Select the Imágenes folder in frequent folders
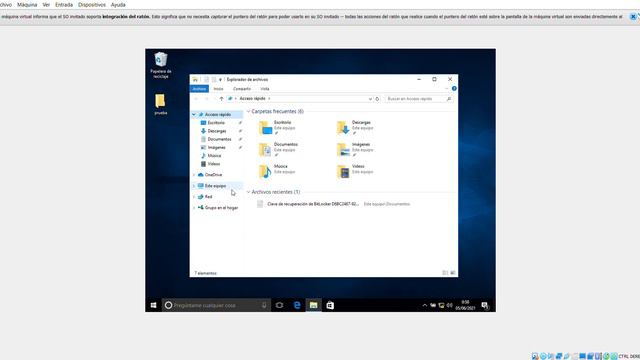Screen dimensions: 640x360 click(x=355, y=149)
